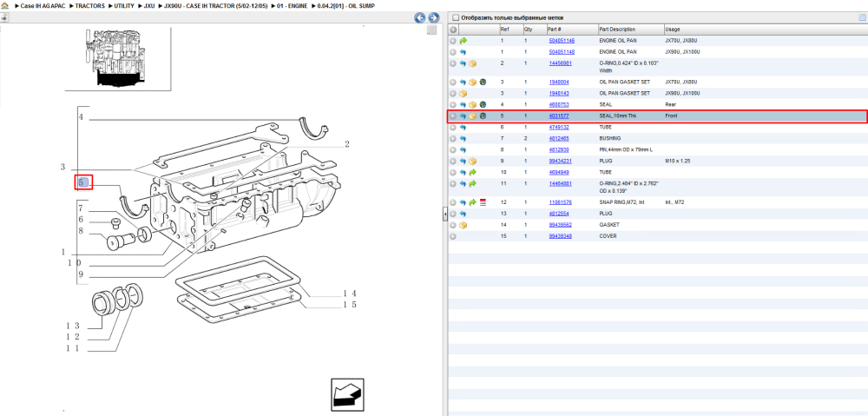Open part number link 504051146
Viewport: 868px width, 416px height.
pyautogui.click(x=562, y=41)
